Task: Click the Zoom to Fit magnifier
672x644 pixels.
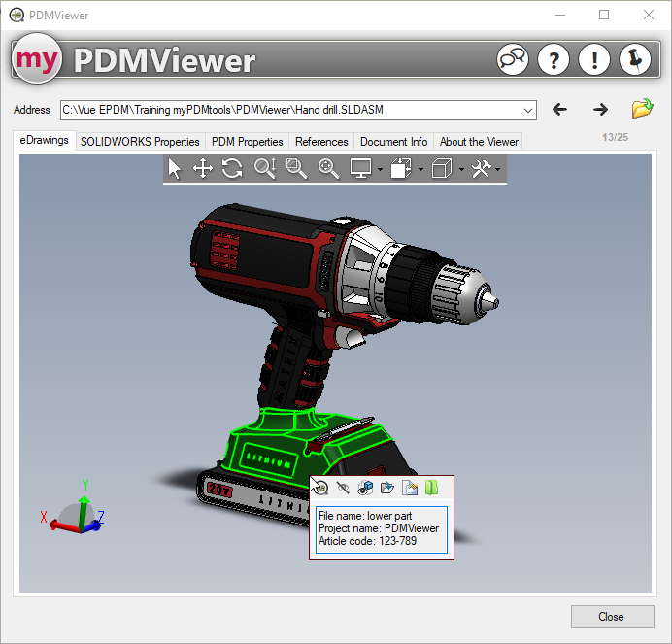Action: (x=329, y=169)
